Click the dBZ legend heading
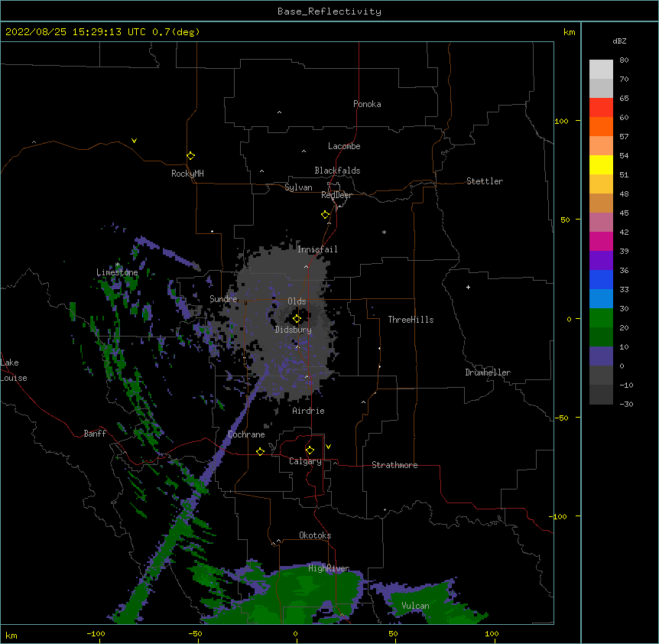This screenshot has width=659, height=644. (x=619, y=41)
